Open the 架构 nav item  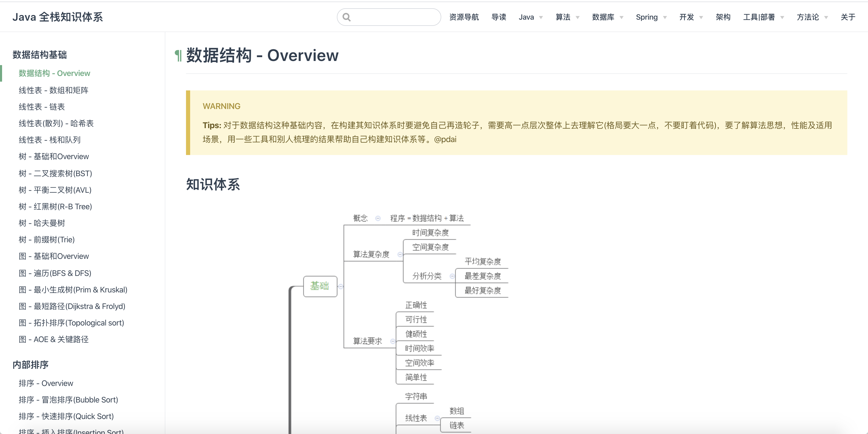pos(723,17)
